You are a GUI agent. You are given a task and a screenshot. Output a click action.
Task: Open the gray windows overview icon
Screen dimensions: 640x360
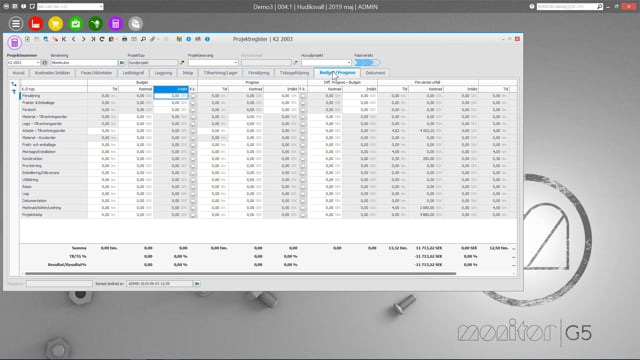click(x=136, y=24)
